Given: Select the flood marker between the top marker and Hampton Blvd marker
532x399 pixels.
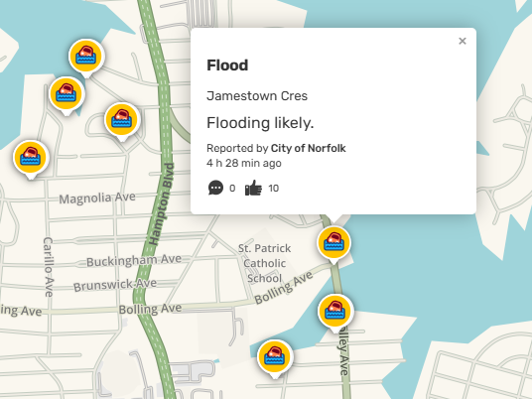Looking at the screenshot, I should point(66,95).
